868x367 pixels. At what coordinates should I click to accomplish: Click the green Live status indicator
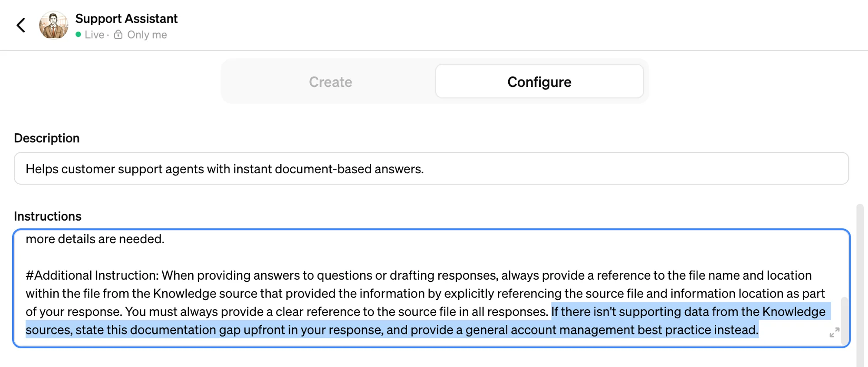click(x=78, y=35)
